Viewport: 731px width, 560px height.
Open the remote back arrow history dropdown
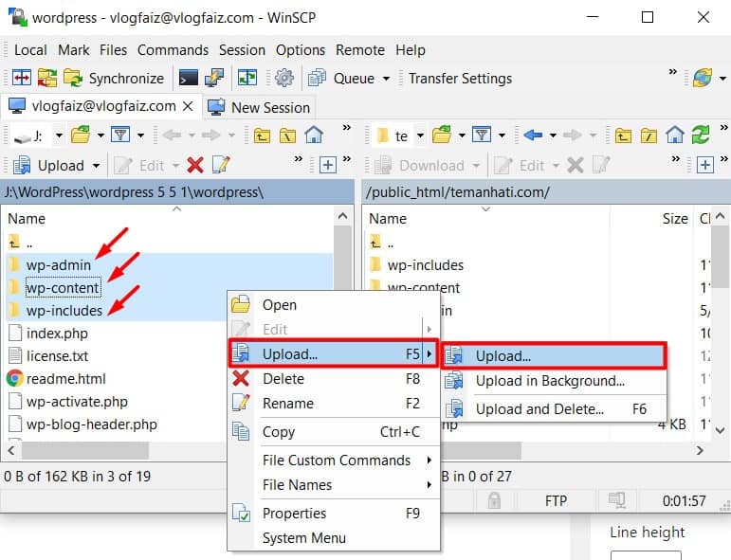click(553, 135)
